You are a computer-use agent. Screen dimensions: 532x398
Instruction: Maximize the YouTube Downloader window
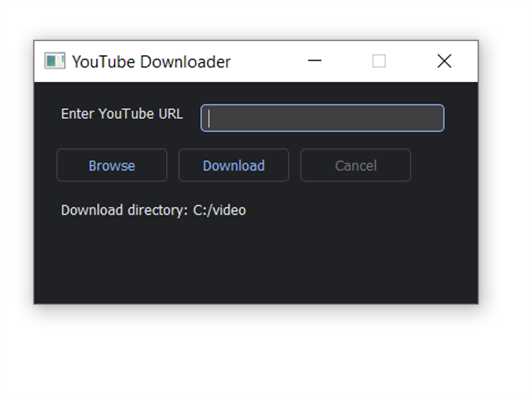[x=379, y=60]
